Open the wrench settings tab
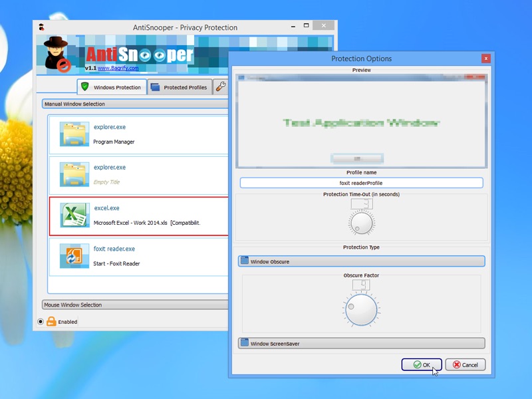This screenshot has width=532, height=399. pyautogui.click(x=221, y=87)
